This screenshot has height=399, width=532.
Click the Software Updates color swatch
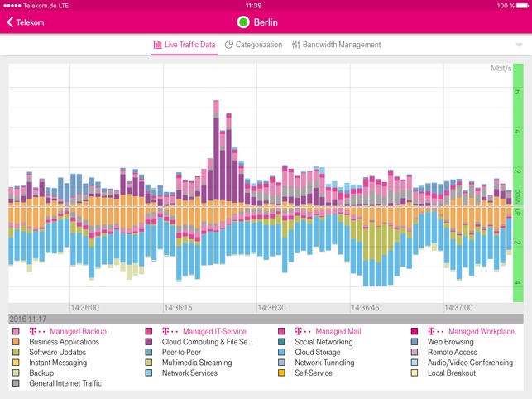pyautogui.click(x=16, y=352)
